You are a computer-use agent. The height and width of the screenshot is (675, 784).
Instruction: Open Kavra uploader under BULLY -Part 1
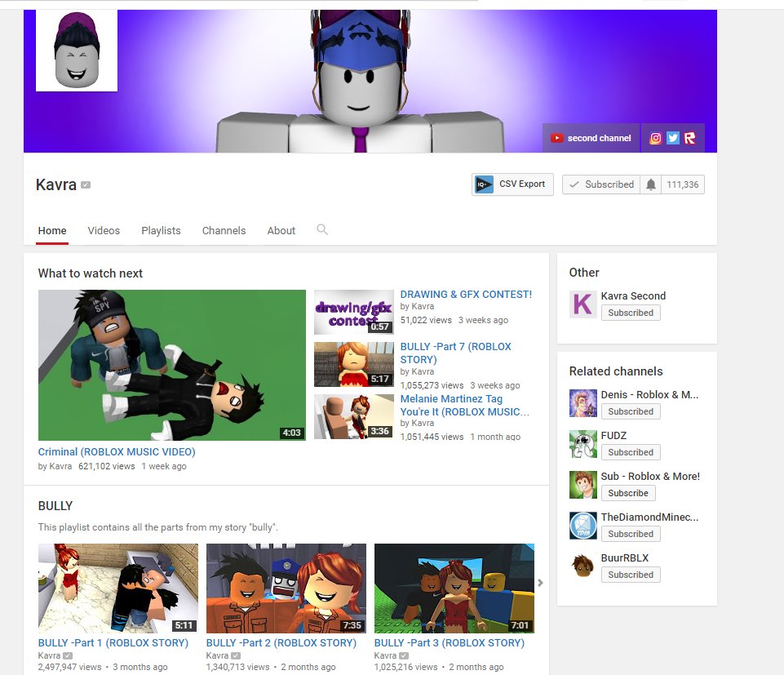(49, 655)
